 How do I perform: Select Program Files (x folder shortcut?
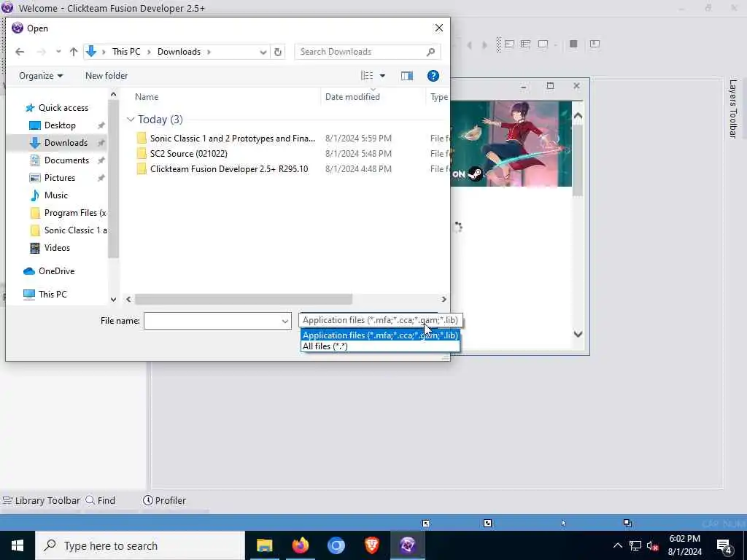tap(68, 213)
